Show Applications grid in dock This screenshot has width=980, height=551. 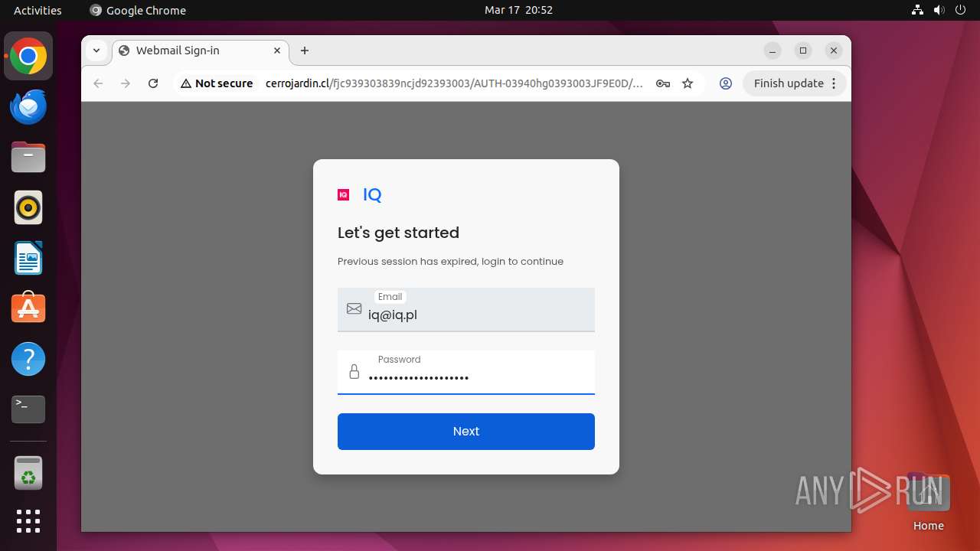28,521
